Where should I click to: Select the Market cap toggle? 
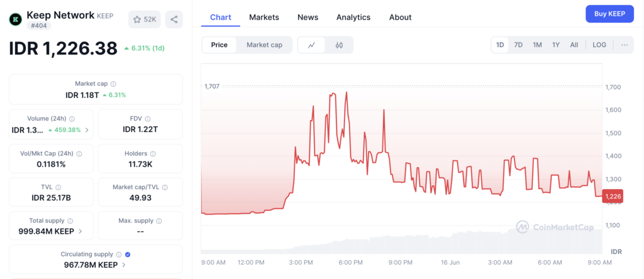coord(265,45)
